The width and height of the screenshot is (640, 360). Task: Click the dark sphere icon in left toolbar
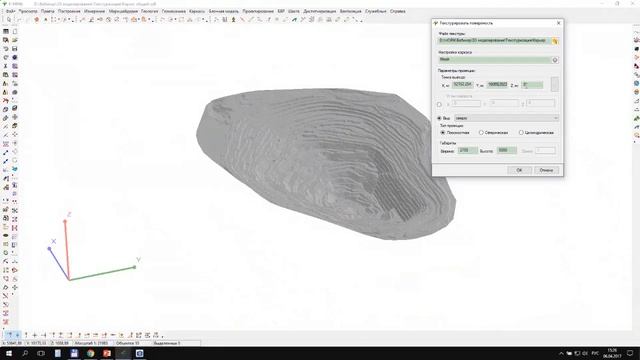[15, 57]
